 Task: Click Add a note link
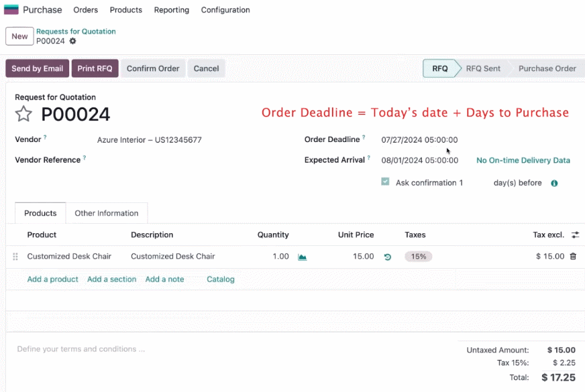pos(164,279)
